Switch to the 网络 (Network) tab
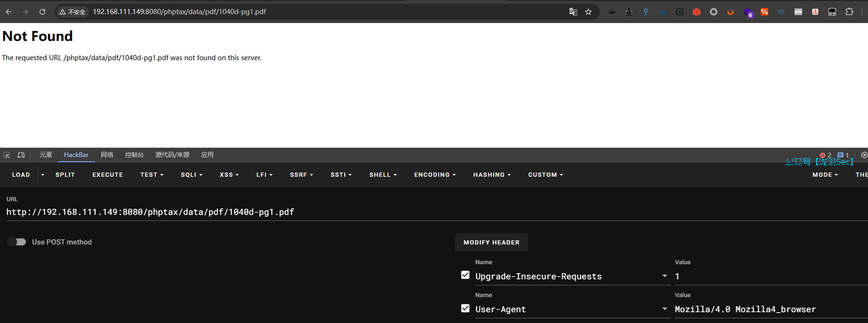The height and width of the screenshot is (323, 868). pos(107,155)
